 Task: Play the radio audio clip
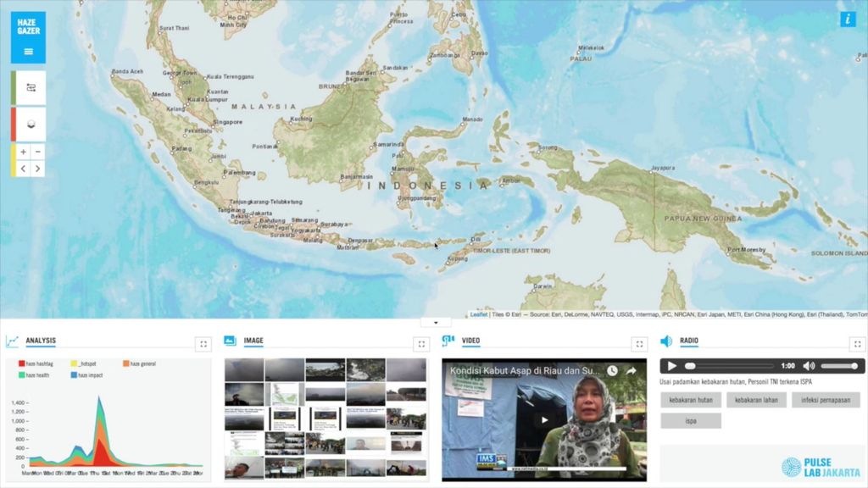671,366
